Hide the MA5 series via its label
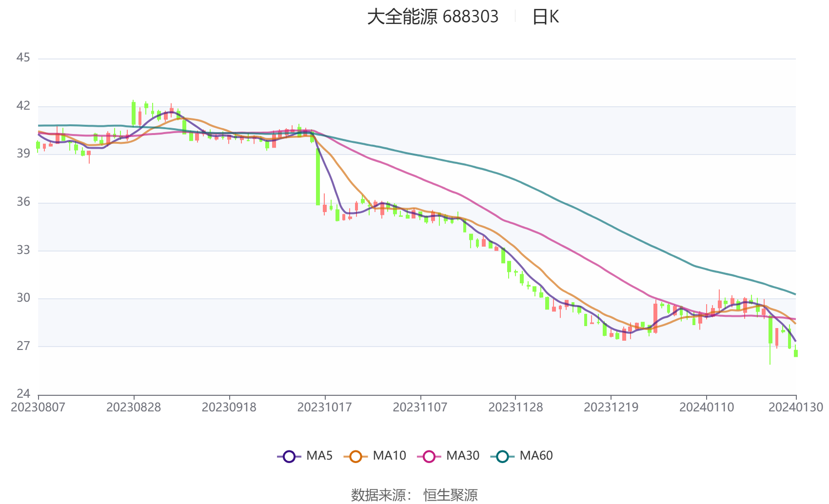 tap(319, 456)
